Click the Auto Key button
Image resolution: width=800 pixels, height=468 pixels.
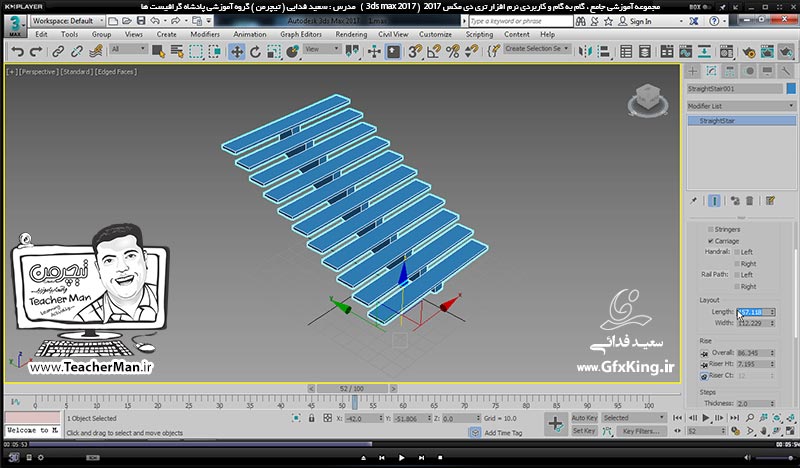584,417
